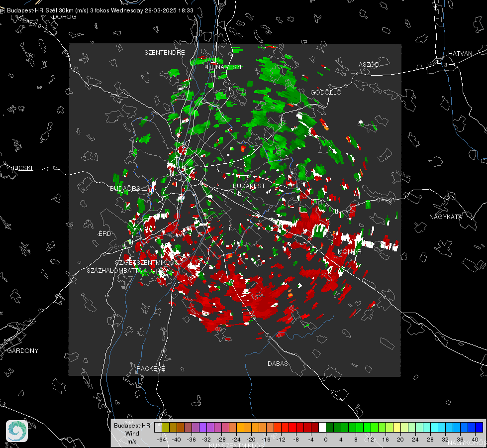
Task: Click the BUDAPEST city label
Action: click(x=249, y=186)
